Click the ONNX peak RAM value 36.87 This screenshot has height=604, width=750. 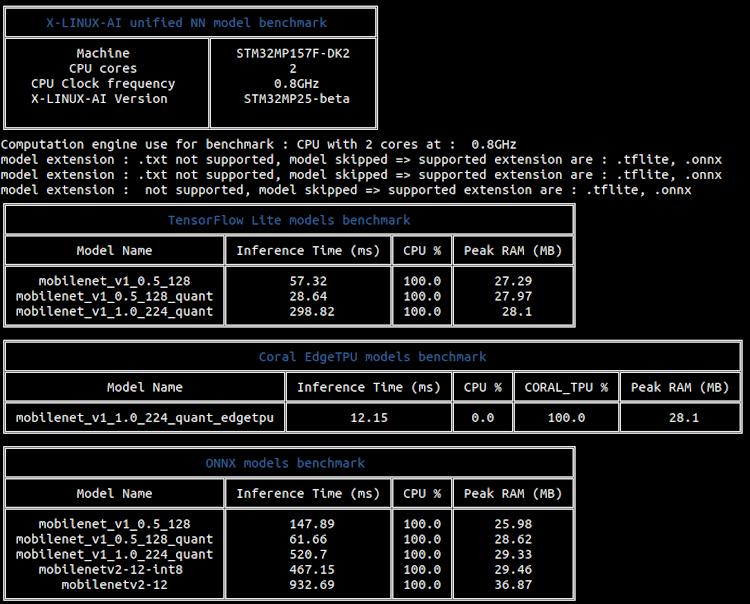(x=513, y=585)
